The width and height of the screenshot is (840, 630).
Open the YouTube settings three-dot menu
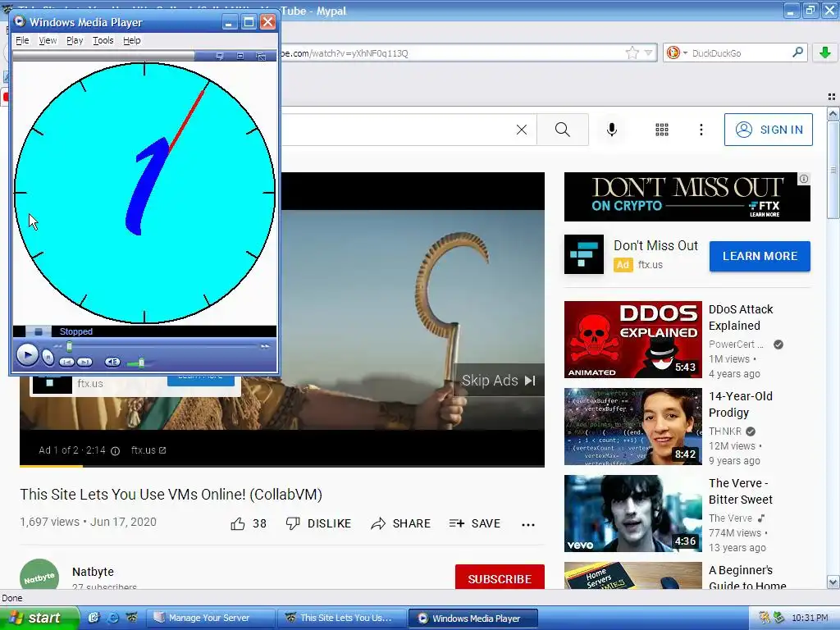[701, 130]
